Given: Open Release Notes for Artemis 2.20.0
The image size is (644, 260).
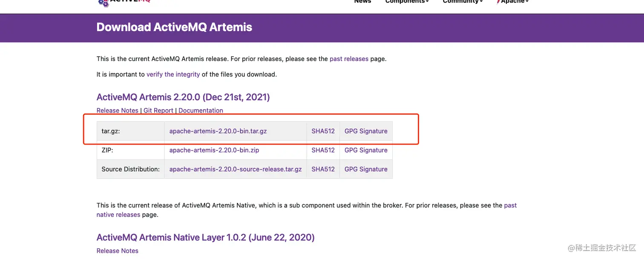Looking at the screenshot, I should click(118, 110).
